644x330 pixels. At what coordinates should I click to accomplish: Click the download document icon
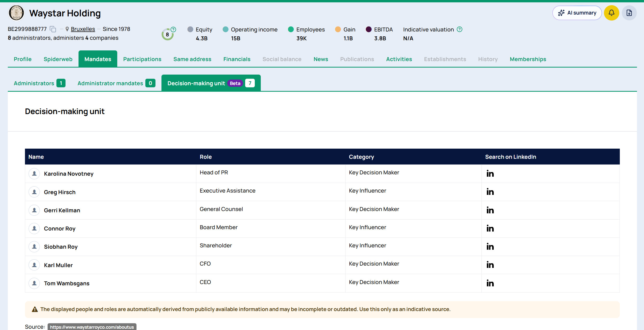coord(629,13)
